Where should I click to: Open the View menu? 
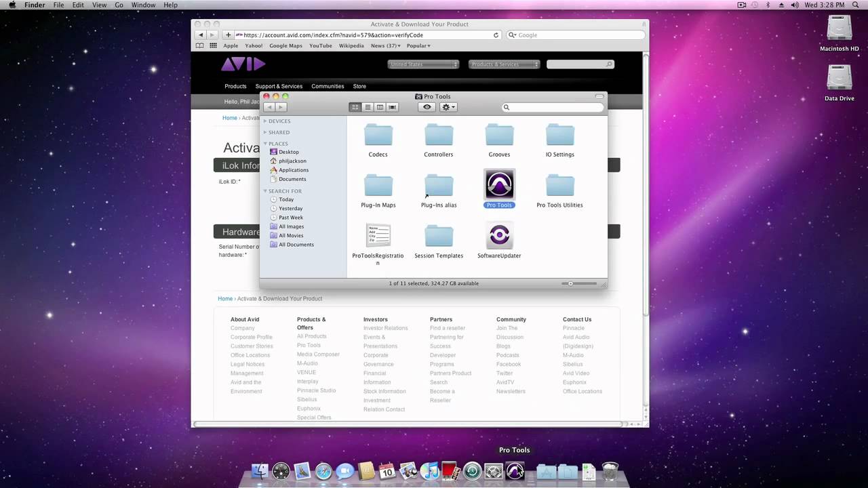pyautogui.click(x=99, y=5)
